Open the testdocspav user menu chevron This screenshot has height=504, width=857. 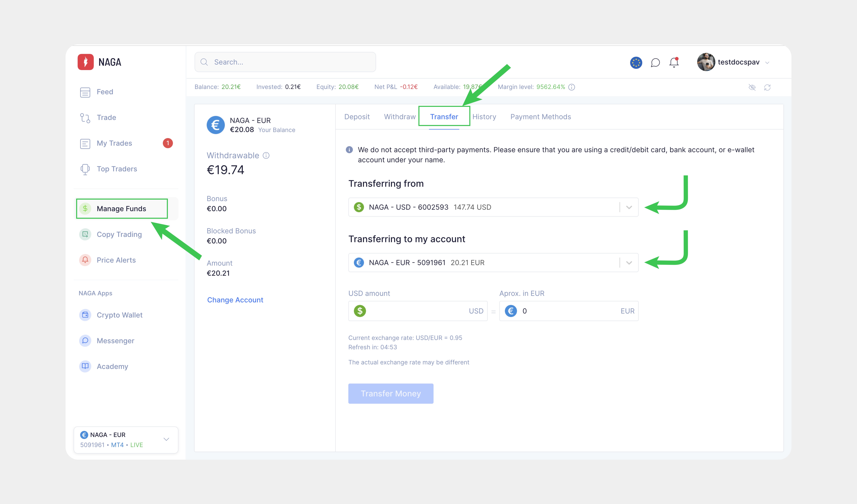click(767, 63)
